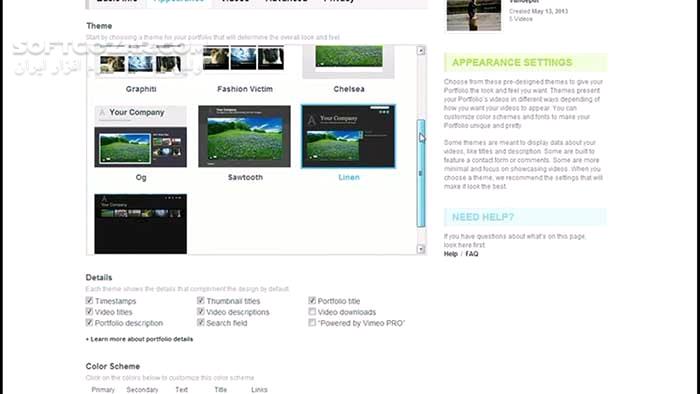Toggle the Portfolio description checkbox

coord(89,322)
